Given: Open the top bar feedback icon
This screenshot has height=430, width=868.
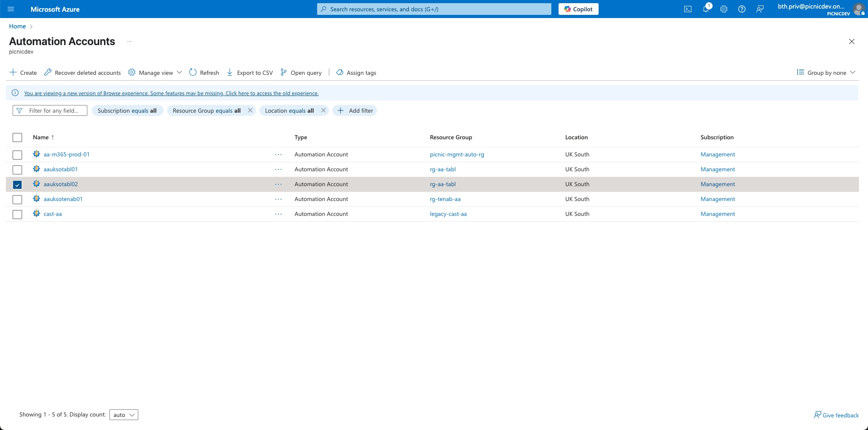Looking at the screenshot, I should (760, 9).
